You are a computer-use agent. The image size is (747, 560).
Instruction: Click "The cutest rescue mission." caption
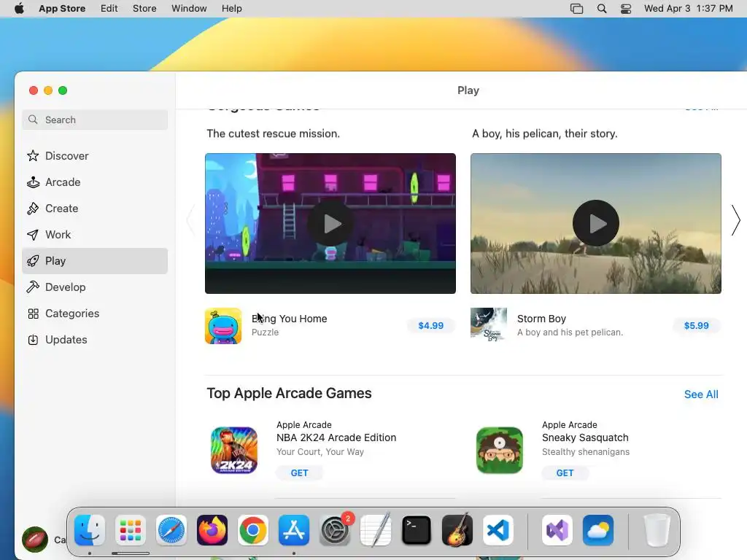point(274,134)
